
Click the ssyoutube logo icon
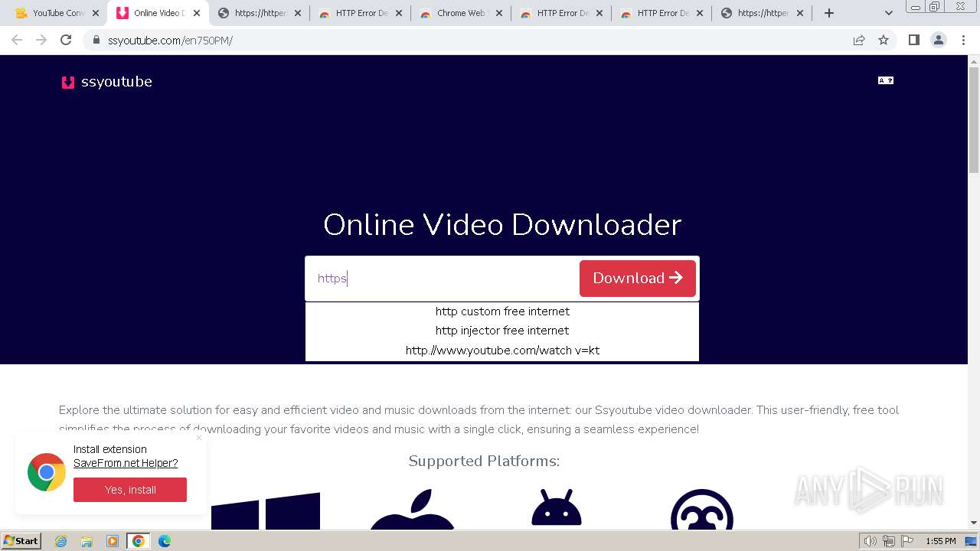[x=68, y=82]
